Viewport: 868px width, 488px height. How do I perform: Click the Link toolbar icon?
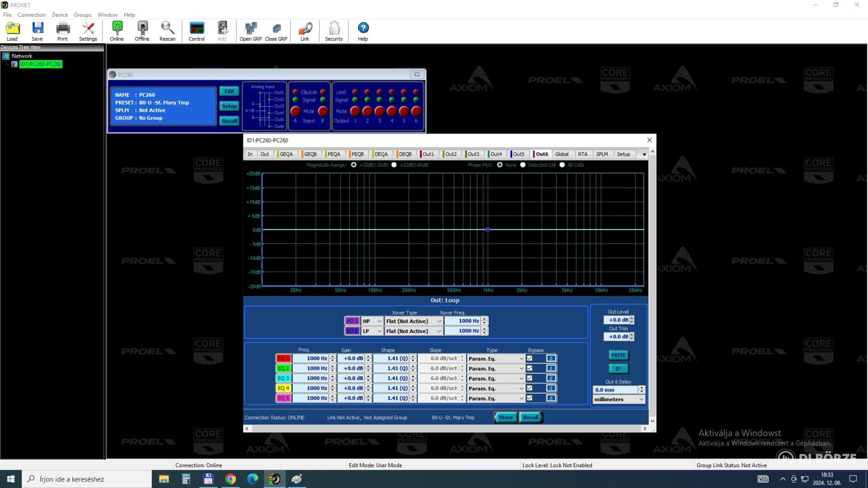point(305,28)
